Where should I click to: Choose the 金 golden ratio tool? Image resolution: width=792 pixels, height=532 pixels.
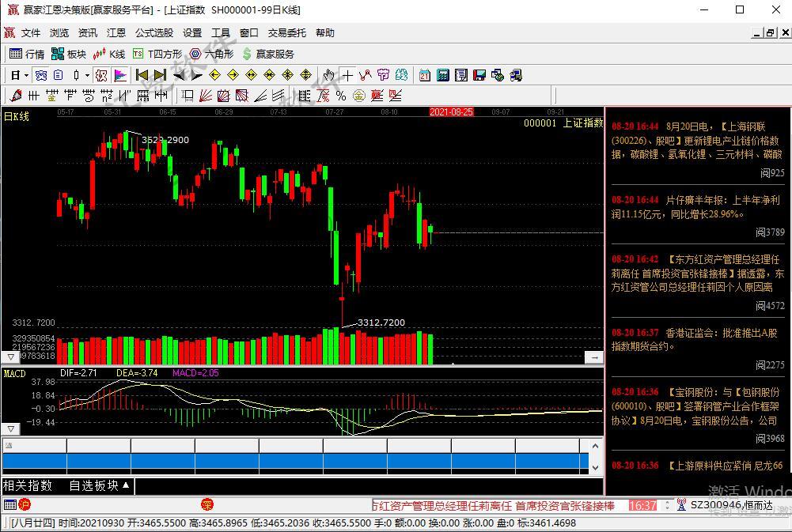359,96
